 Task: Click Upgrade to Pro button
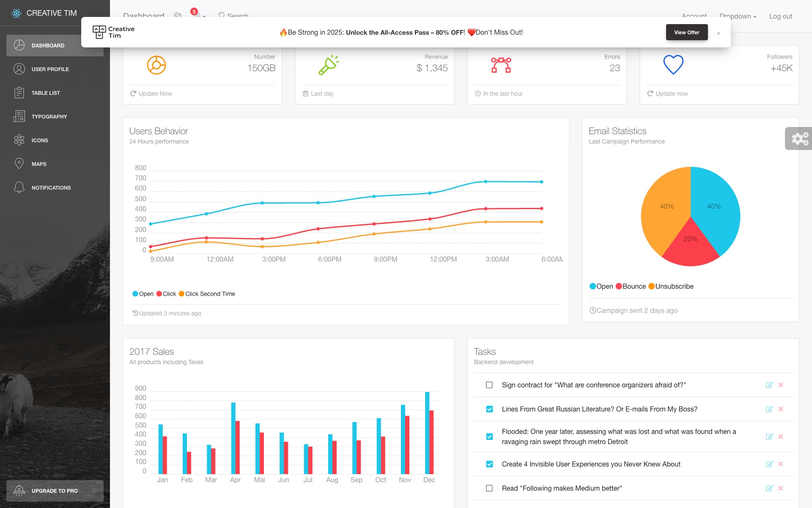pos(55,491)
